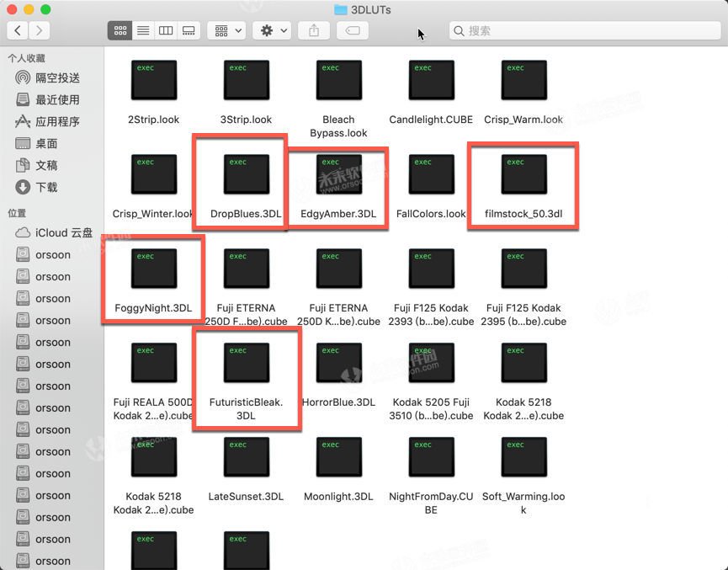Select the 2Strip.look file icon

(x=154, y=80)
